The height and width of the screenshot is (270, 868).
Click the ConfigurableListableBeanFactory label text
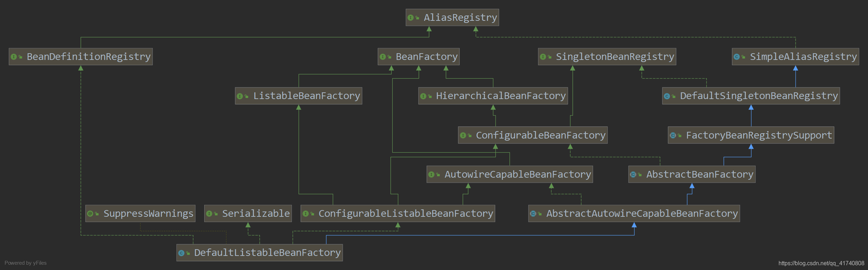tap(406, 214)
